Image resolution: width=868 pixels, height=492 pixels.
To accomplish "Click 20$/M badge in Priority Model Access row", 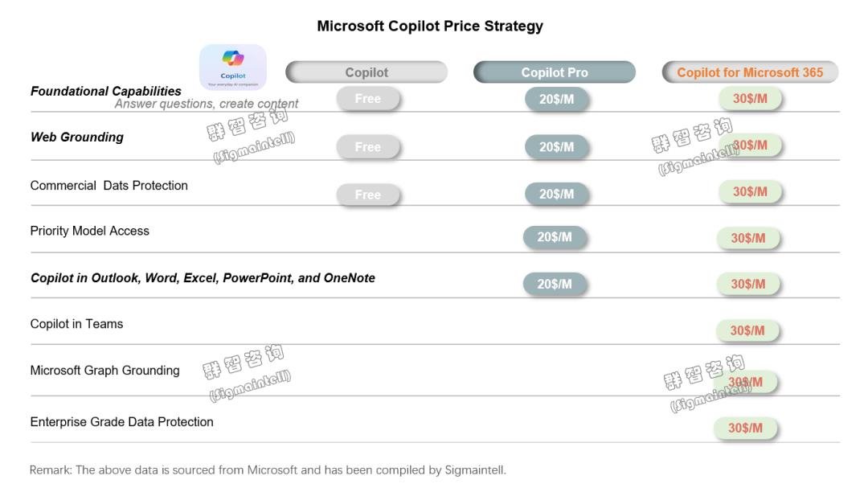I will [x=555, y=237].
